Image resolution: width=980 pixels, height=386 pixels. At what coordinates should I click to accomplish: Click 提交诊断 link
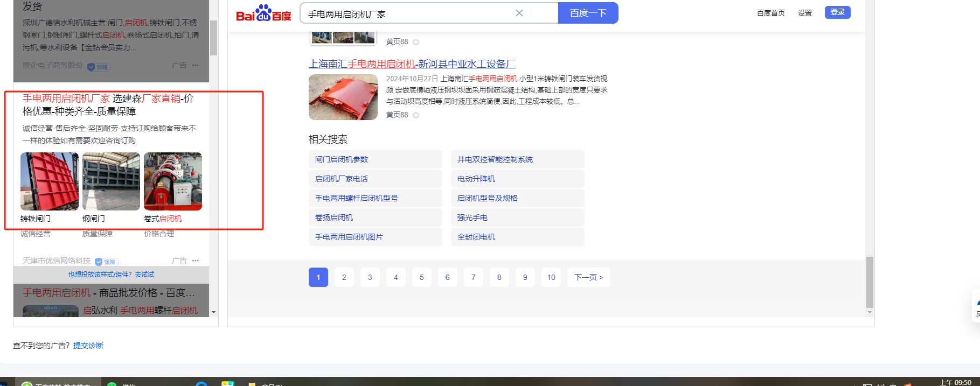(88, 346)
